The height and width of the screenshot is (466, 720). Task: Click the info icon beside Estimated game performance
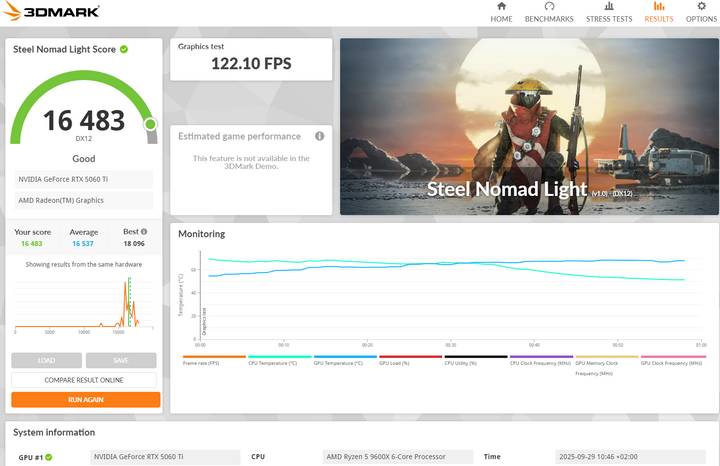coord(320,136)
